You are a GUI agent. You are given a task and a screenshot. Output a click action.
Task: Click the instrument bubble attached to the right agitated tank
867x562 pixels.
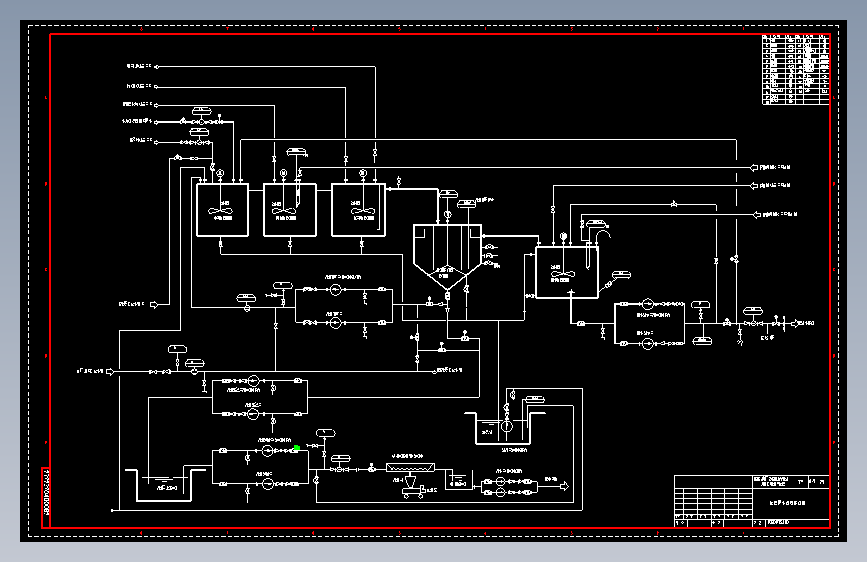(x=621, y=274)
